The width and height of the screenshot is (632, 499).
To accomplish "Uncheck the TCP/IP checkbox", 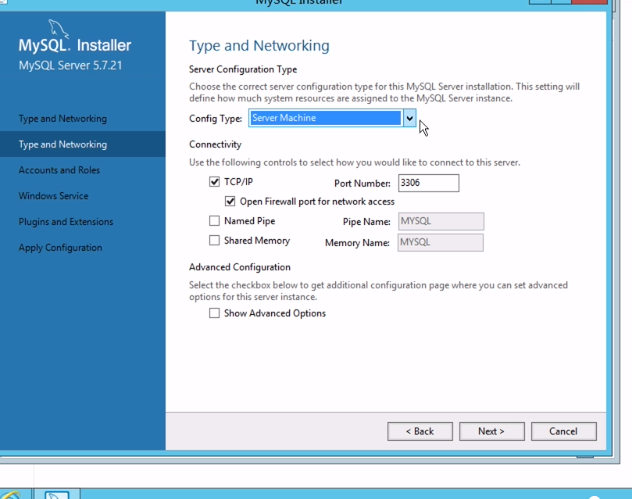I will pos(214,182).
